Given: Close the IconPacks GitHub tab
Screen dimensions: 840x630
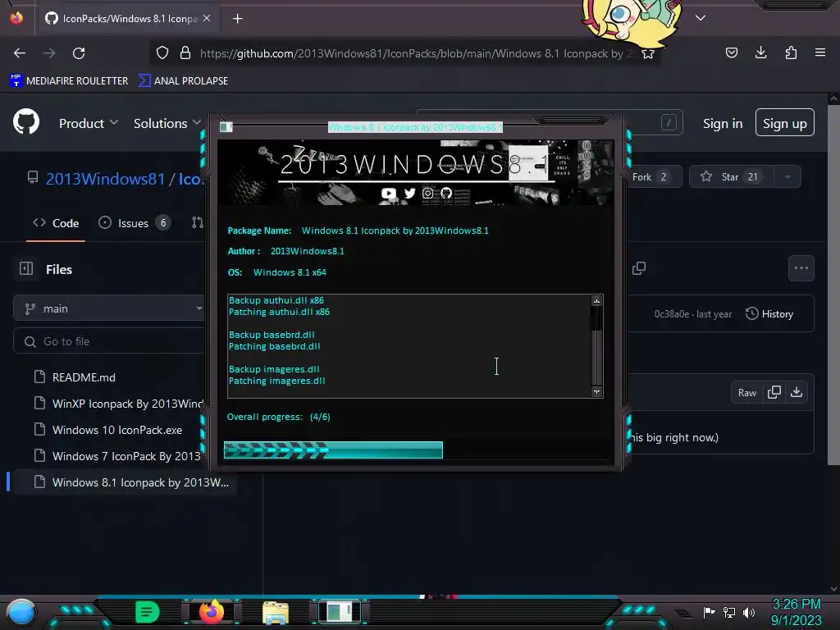Looking at the screenshot, I should click(207, 18).
